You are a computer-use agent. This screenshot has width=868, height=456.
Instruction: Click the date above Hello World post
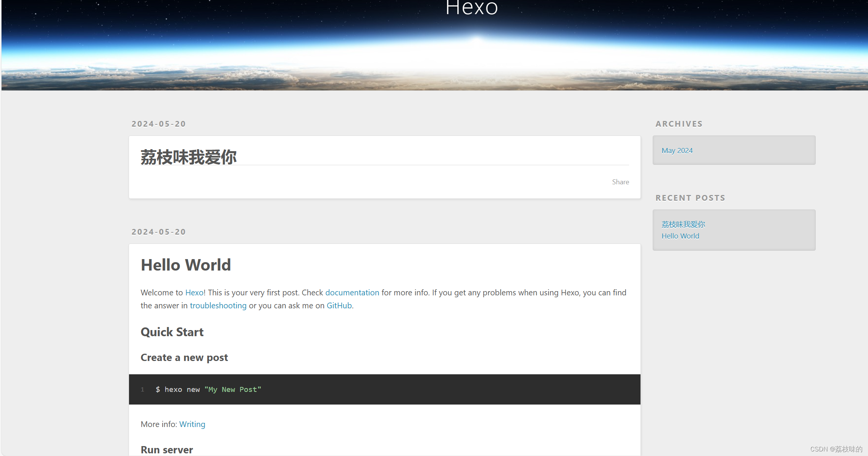[159, 232]
